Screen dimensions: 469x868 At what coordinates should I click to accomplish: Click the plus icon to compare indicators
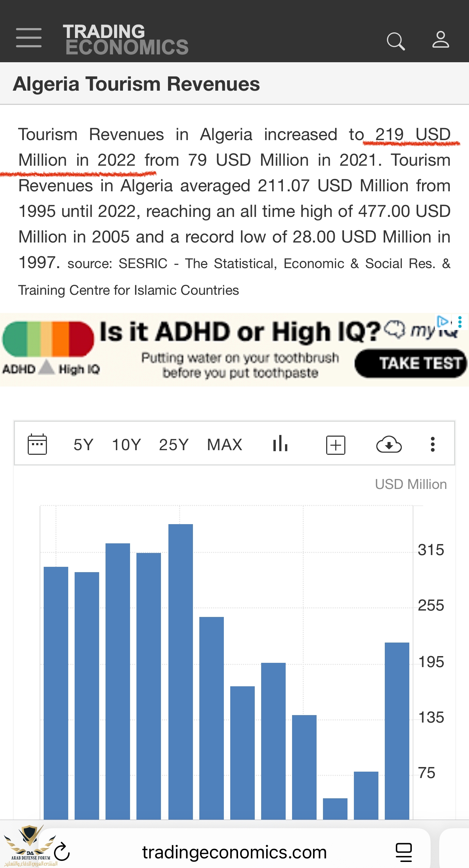335,445
